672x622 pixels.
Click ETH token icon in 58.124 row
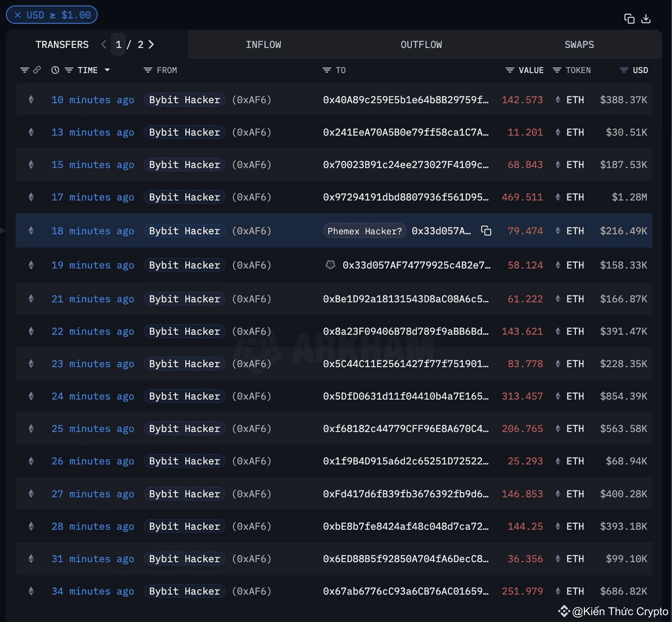point(558,265)
